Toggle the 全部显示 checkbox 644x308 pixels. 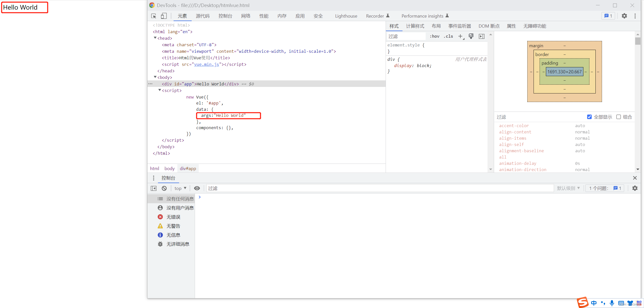point(589,117)
